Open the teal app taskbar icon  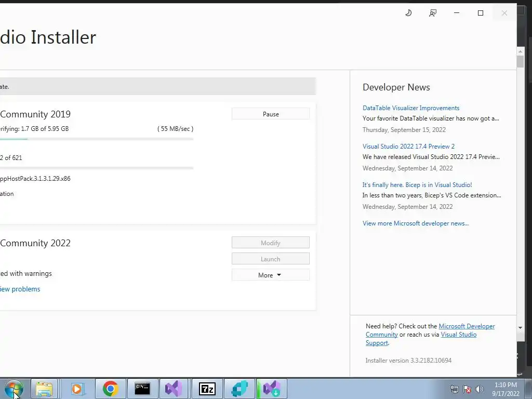240,389
